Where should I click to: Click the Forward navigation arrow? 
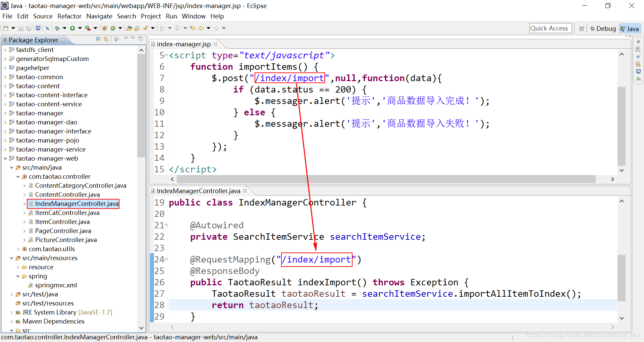click(x=216, y=28)
